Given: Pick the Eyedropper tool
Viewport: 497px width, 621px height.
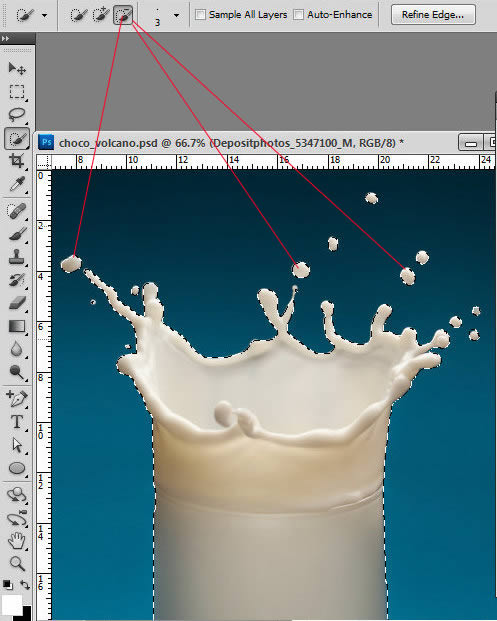Looking at the screenshot, I should (x=17, y=184).
